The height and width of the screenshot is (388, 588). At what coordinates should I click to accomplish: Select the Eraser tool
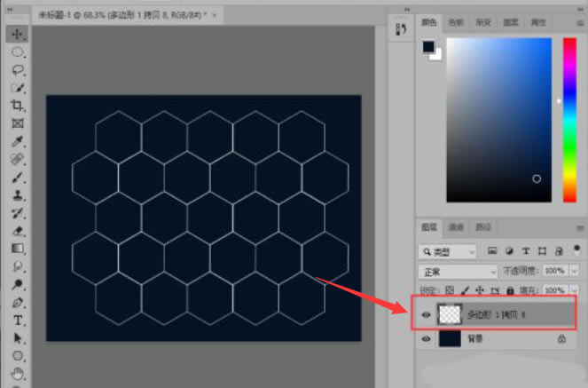tap(17, 231)
